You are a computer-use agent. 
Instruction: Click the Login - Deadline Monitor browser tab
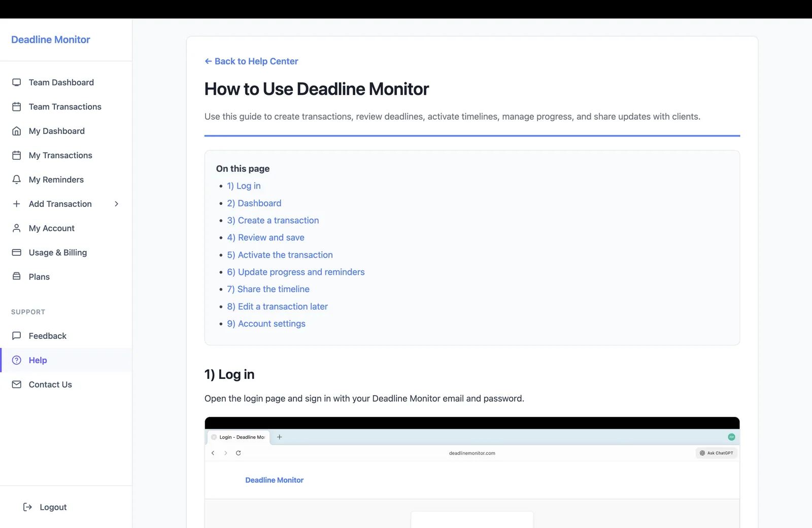[x=239, y=437]
